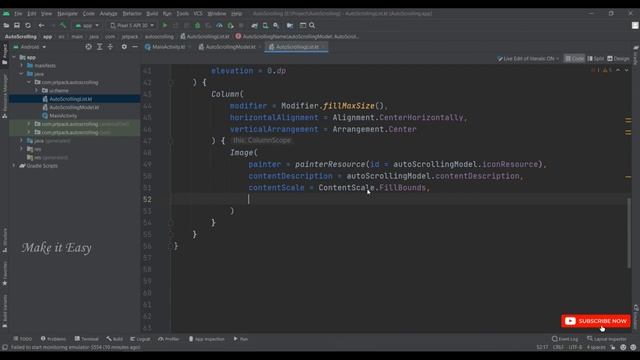Select the AutoScrollingList.kt editor tab
640x360 pixels.
[x=297, y=47]
